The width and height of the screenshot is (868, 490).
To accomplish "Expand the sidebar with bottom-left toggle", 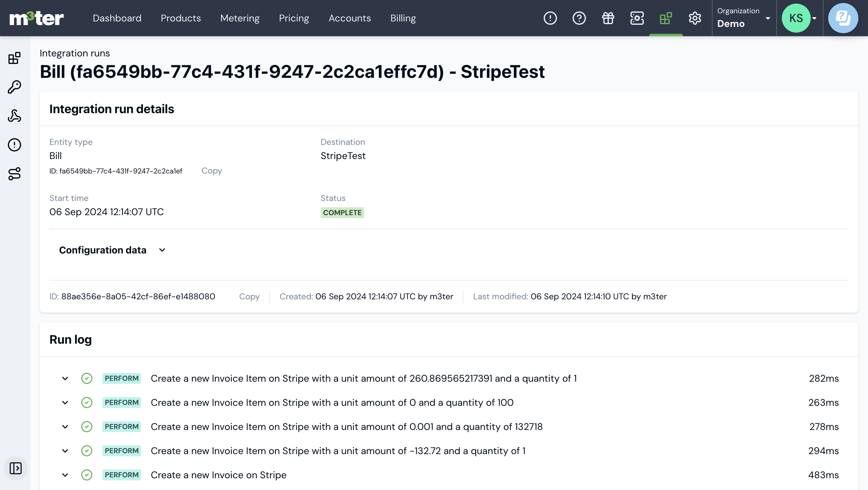I will (x=15, y=468).
